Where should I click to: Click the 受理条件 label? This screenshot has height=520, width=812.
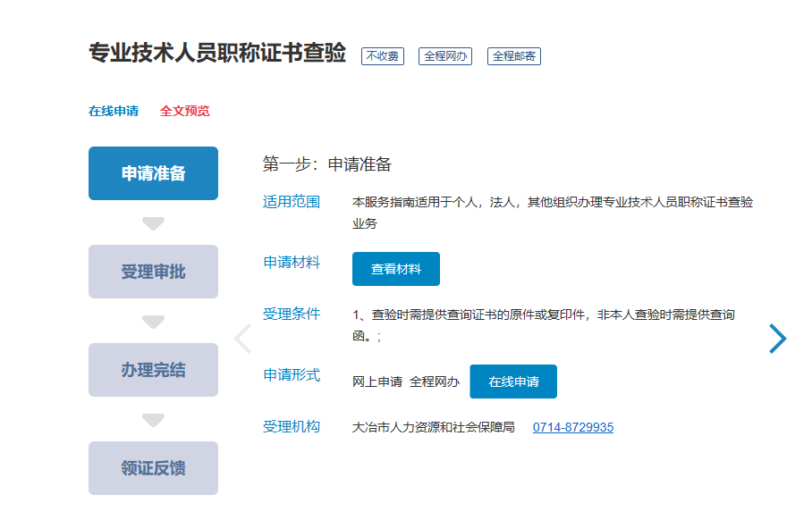(x=292, y=315)
